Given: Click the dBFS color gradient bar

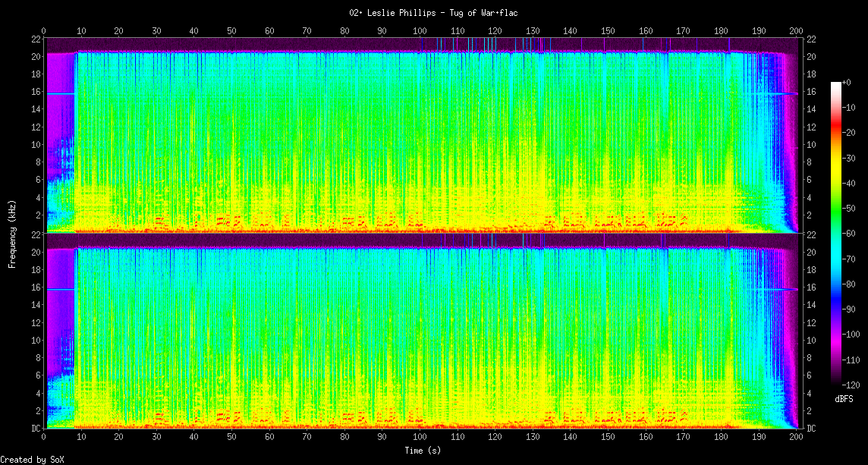Looking at the screenshot, I should pyautogui.click(x=836, y=235).
